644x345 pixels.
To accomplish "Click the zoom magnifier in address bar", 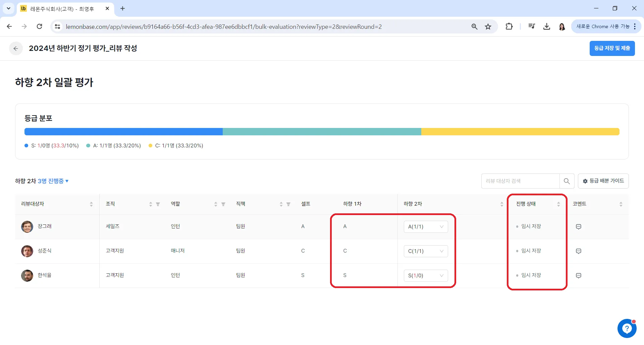I will click(474, 27).
